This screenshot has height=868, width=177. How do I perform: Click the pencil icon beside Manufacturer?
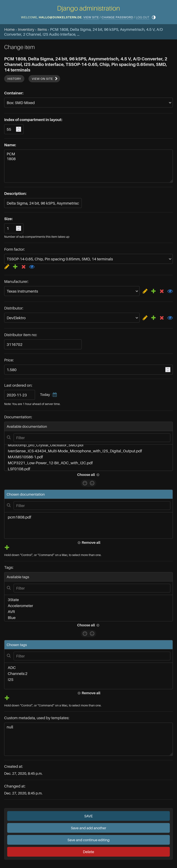tap(145, 291)
